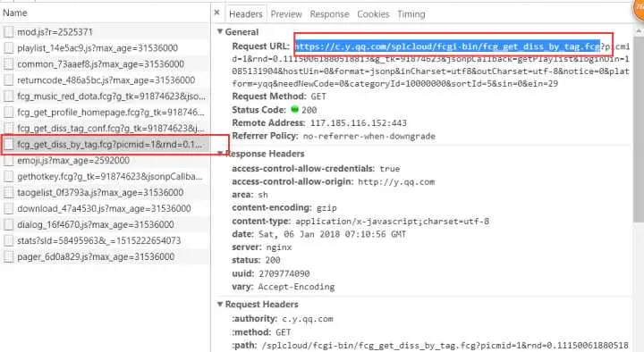Viewport: 644px width, 352px height.
Task: Click file icon beside emoji.js row
Action: click(9, 161)
